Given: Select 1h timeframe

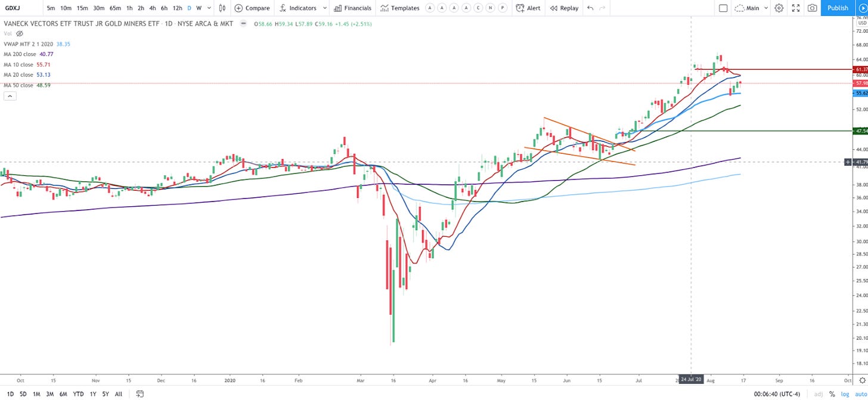Looking at the screenshot, I should coord(129,8).
